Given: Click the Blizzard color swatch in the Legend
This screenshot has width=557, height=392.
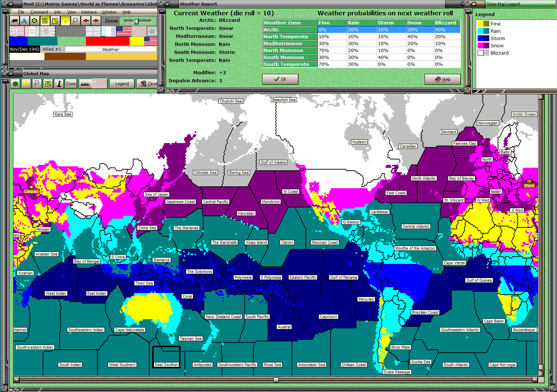Looking at the screenshot, I should (x=483, y=53).
